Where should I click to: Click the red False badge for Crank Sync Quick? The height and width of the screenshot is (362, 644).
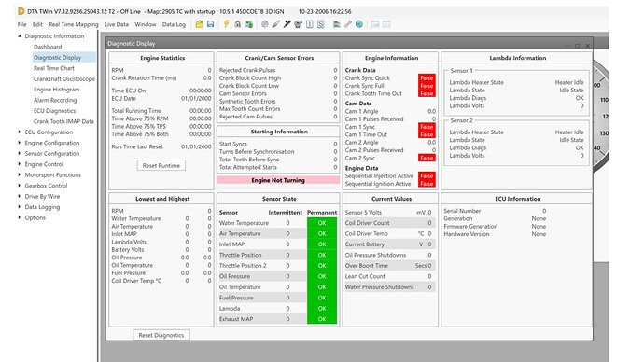pos(427,78)
